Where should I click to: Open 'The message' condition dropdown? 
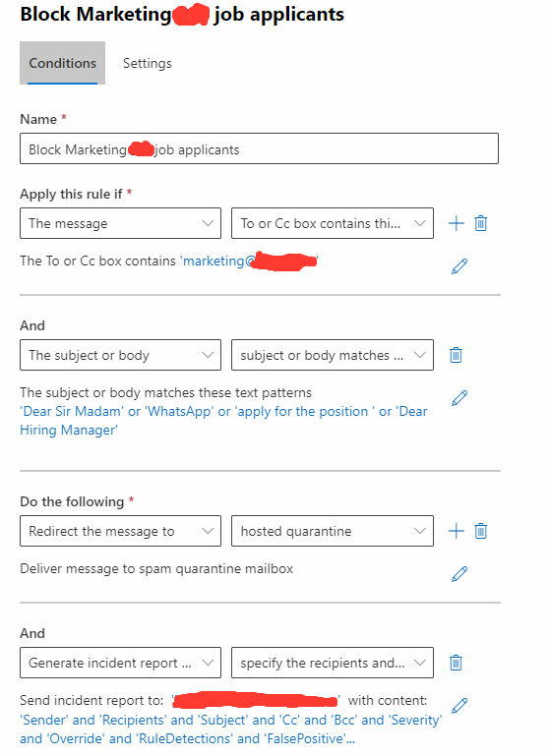tap(121, 223)
